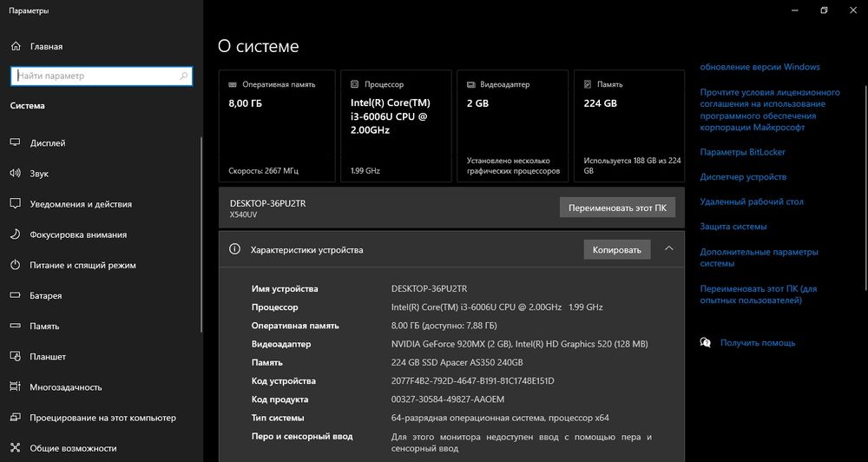Open Дополнительные параметры системы link
This screenshot has width=868, height=462.
759,258
